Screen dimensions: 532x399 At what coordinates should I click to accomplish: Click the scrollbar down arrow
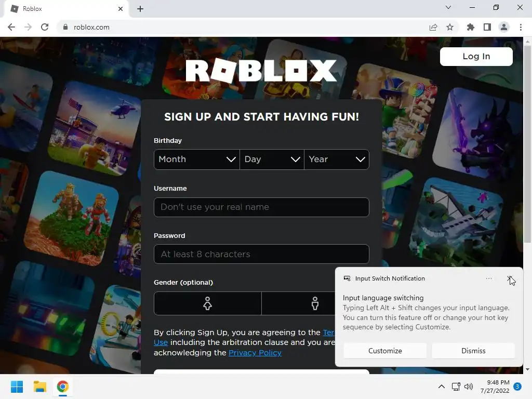click(x=527, y=369)
